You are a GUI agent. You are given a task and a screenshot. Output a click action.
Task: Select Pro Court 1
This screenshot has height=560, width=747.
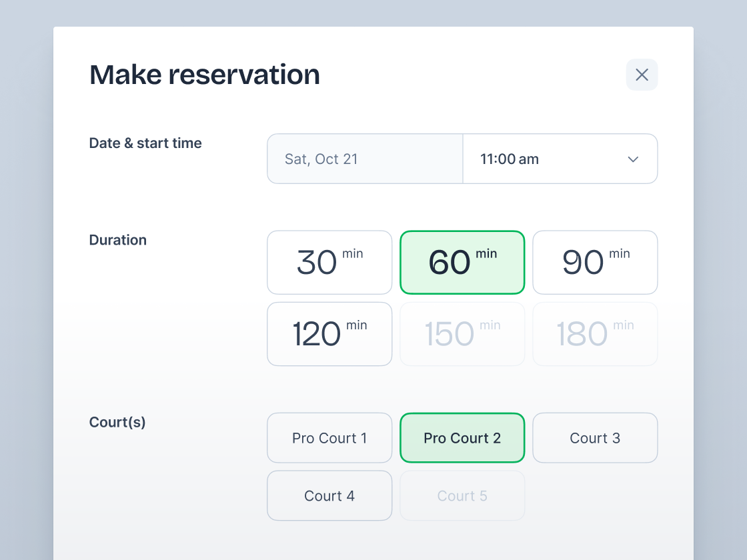tap(329, 438)
